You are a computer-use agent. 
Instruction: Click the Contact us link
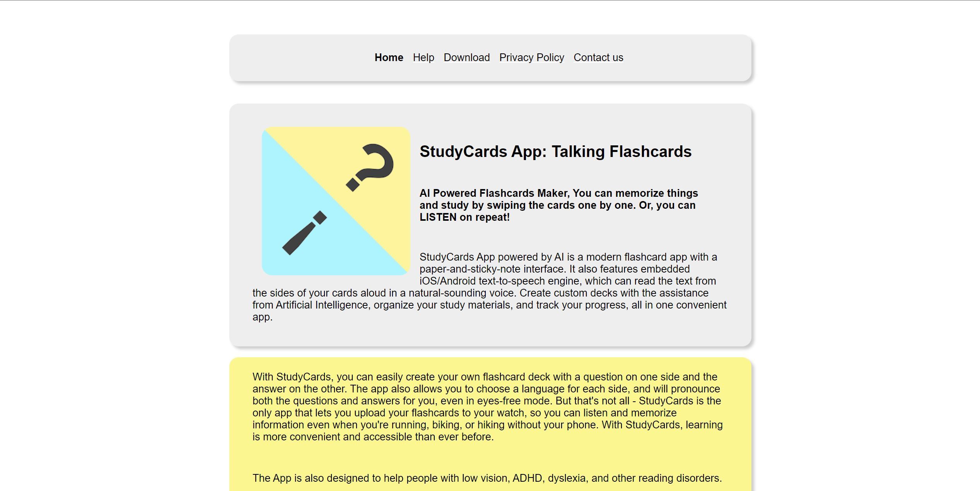click(x=598, y=57)
